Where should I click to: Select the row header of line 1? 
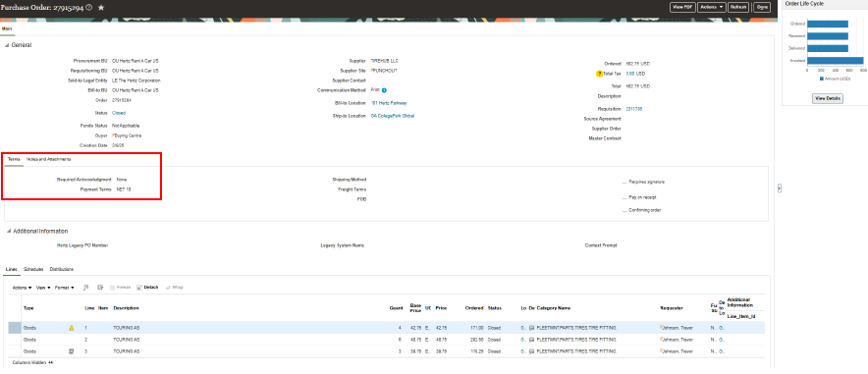15,328
